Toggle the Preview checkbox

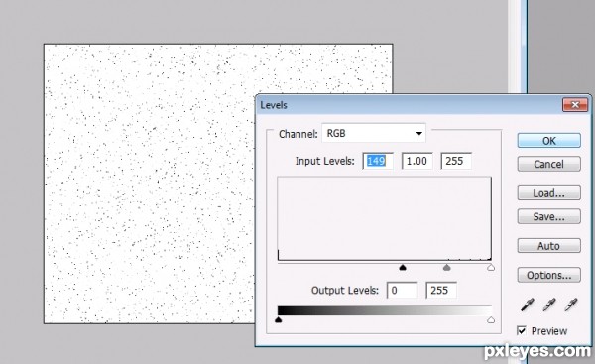tap(522, 330)
